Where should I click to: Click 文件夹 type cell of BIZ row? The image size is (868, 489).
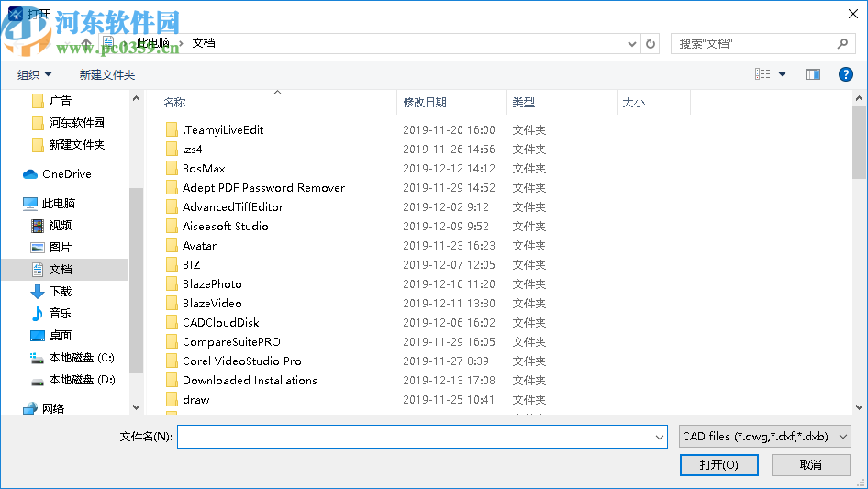(x=529, y=265)
